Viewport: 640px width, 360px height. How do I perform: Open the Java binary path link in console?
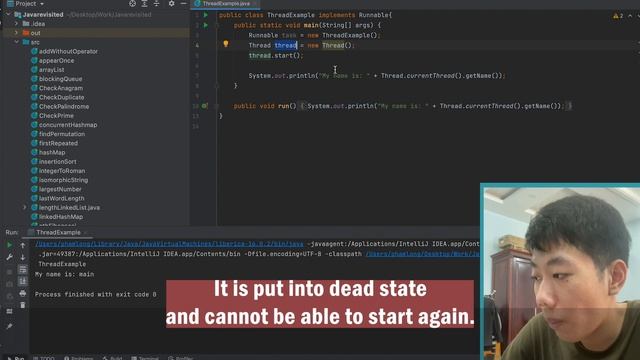coord(169,244)
